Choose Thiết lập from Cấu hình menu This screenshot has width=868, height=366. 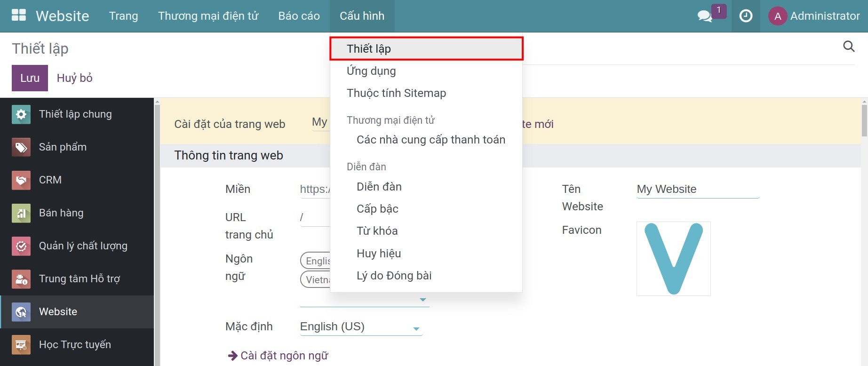click(x=426, y=49)
